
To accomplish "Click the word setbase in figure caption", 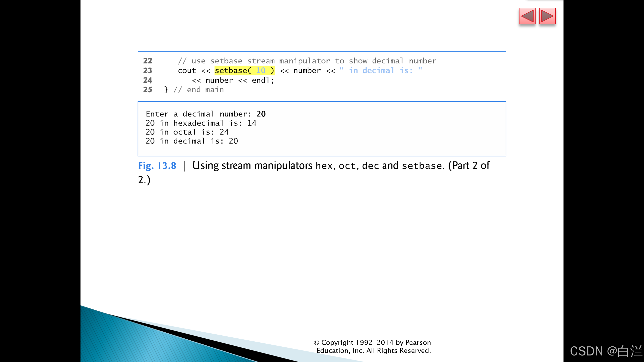I will tap(422, 166).
